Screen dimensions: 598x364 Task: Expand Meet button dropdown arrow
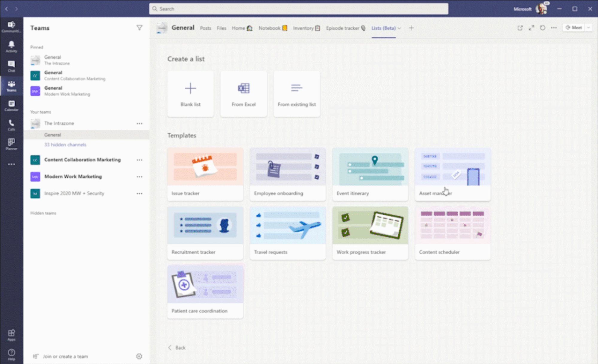pos(588,28)
